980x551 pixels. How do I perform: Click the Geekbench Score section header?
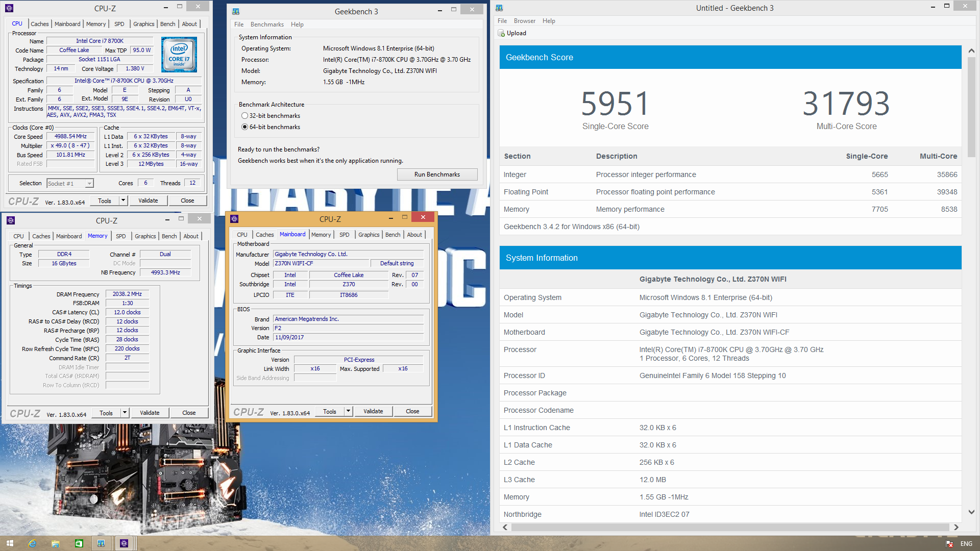click(730, 57)
